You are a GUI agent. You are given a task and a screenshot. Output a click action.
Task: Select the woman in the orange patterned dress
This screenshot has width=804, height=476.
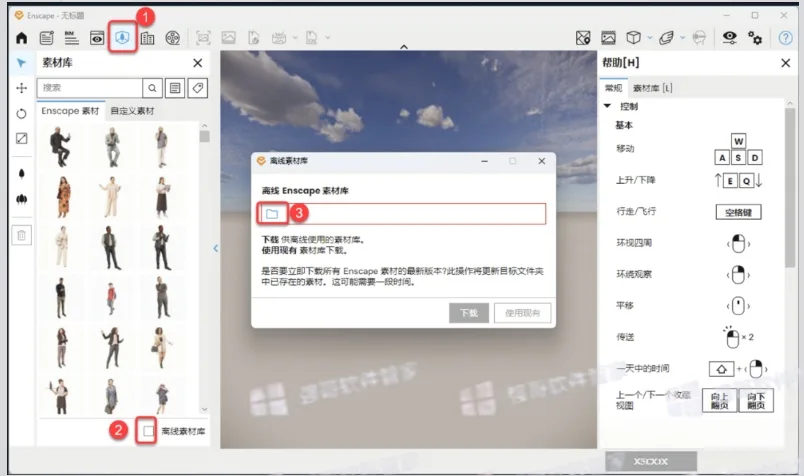[63, 197]
